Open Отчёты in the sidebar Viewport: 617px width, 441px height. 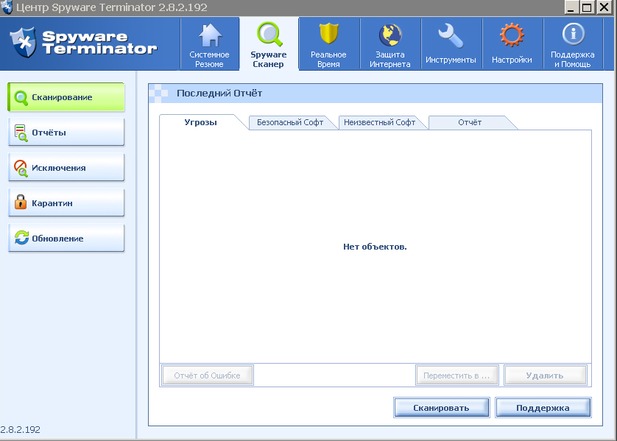(66, 132)
